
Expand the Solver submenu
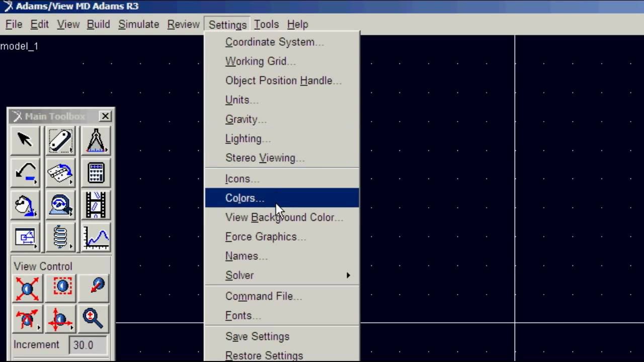[282, 276]
